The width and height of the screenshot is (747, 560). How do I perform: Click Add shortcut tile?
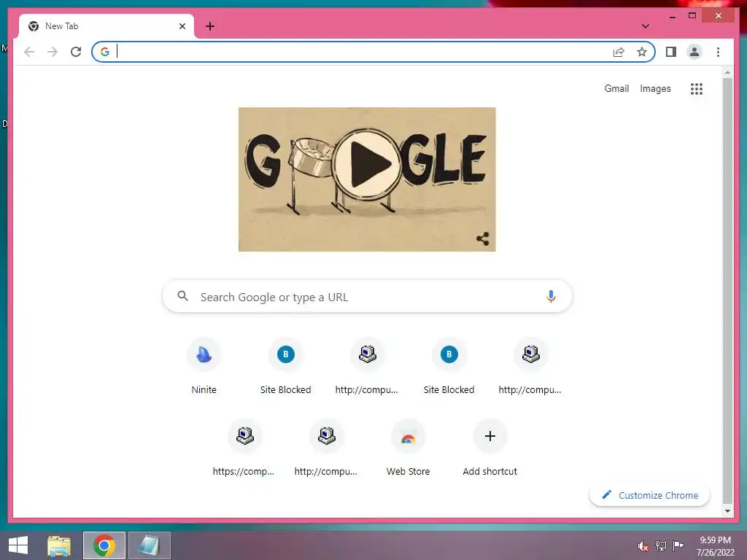point(489,448)
